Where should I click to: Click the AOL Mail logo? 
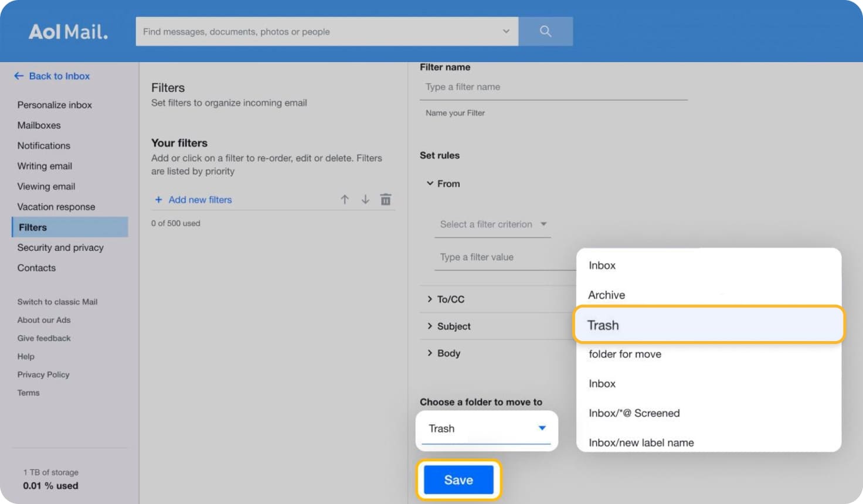tap(69, 32)
